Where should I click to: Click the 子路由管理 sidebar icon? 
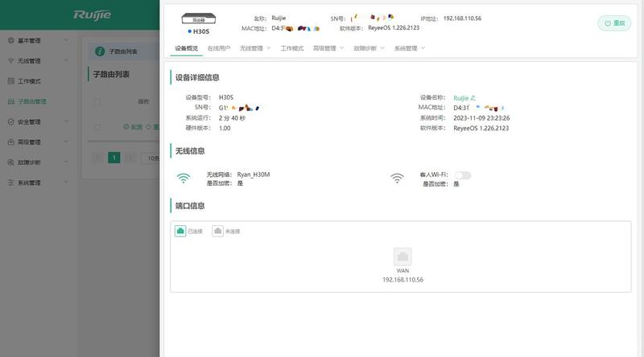pyautogui.click(x=11, y=101)
